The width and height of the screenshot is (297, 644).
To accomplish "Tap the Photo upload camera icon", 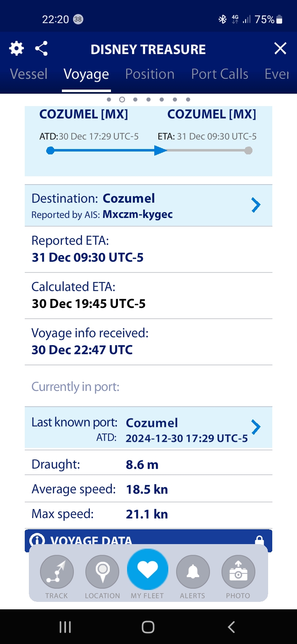I will click(238, 571).
